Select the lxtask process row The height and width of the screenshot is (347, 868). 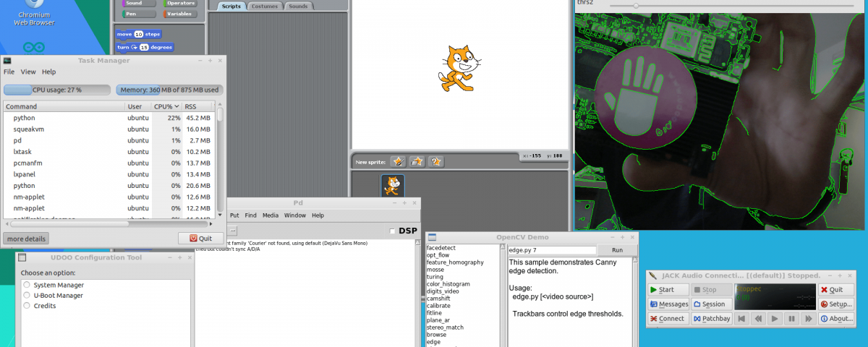coord(109,152)
